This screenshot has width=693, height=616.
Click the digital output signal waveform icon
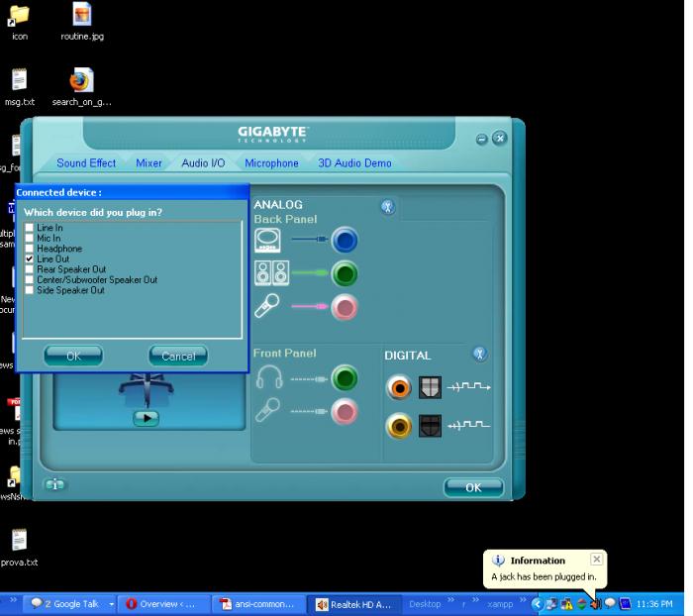[x=469, y=386]
